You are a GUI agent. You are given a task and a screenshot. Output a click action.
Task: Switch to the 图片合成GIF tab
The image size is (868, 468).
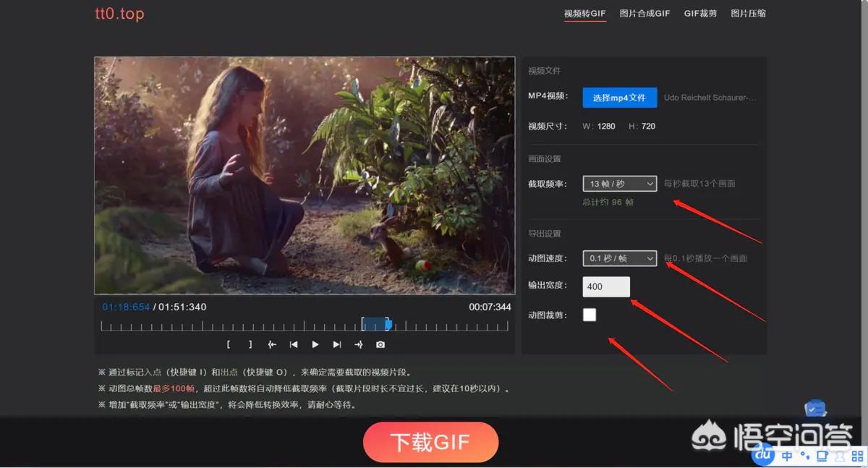(644, 14)
